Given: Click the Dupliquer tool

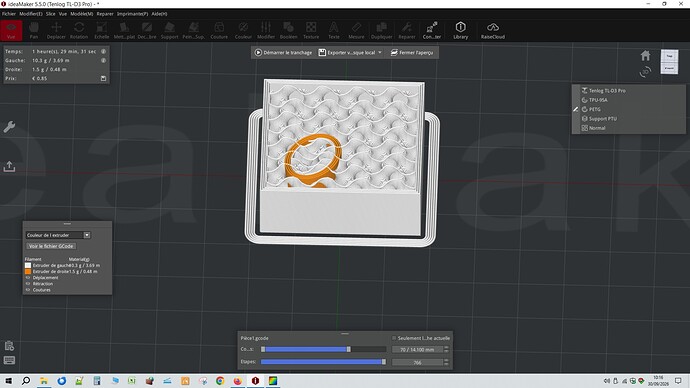Looking at the screenshot, I should point(382,30).
